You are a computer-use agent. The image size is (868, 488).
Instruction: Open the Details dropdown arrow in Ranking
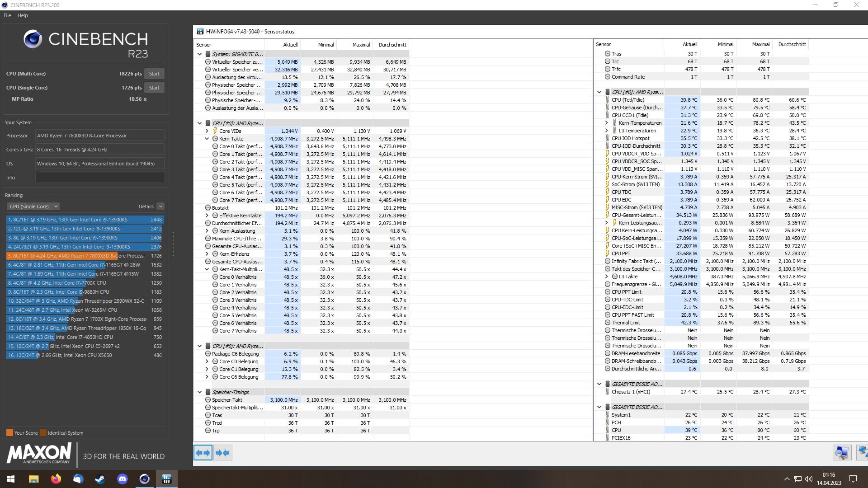tap(160, 206)
